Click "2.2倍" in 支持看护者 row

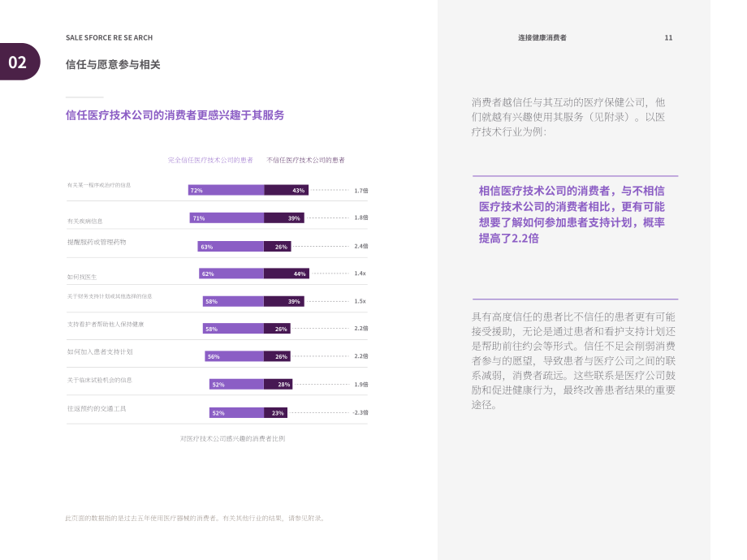coord(361,329)
